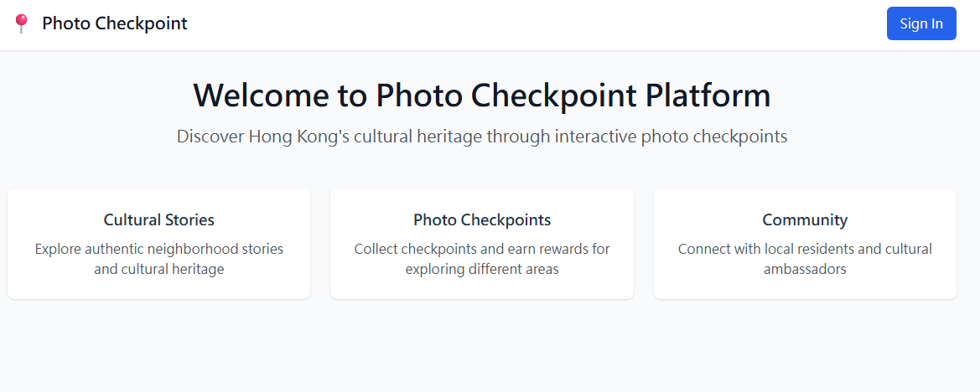Image resolution: width=980 pixels, height=392 pixels.
Task: Click the Welcome to Photo Checkpoint Platform heading
Action: pyautogui.click(x=481, y=95)
